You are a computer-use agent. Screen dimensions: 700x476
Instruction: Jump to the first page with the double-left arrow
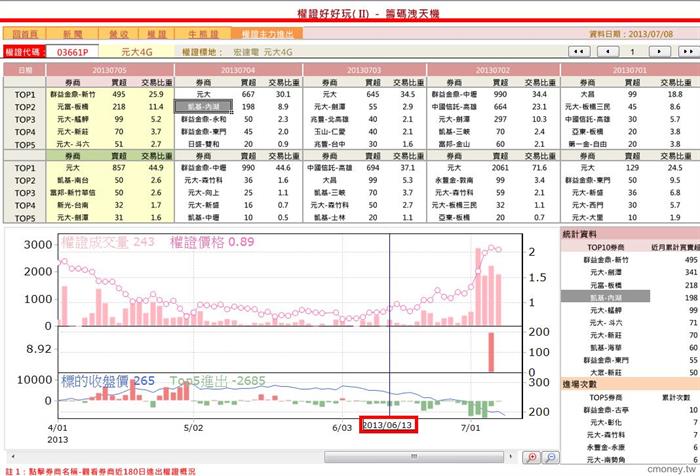(x=579, y=51)
